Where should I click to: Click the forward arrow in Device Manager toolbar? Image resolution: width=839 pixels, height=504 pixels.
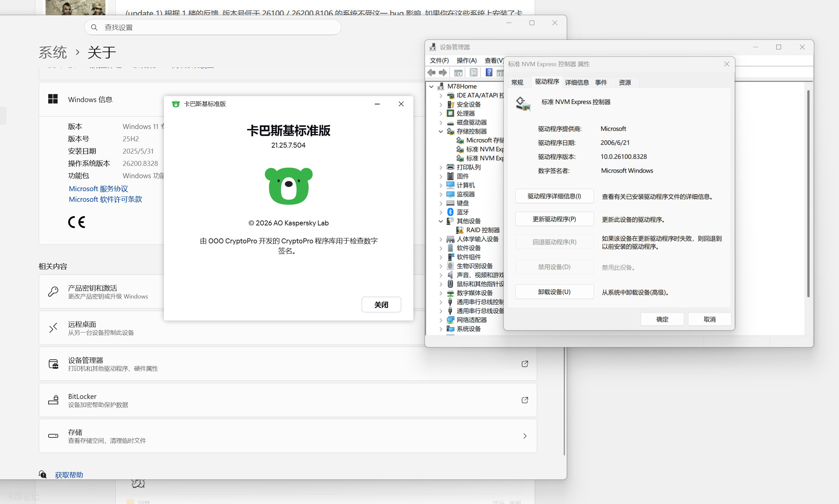443,72
